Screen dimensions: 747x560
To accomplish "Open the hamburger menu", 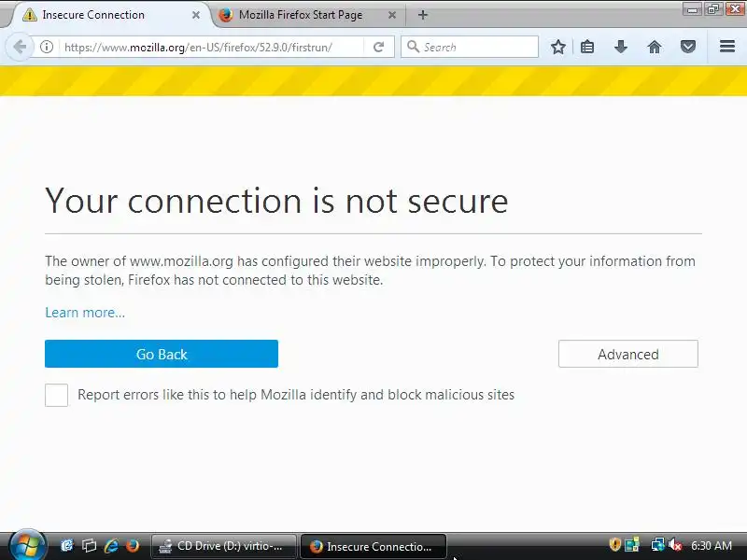I will click(x=727, y=46).
